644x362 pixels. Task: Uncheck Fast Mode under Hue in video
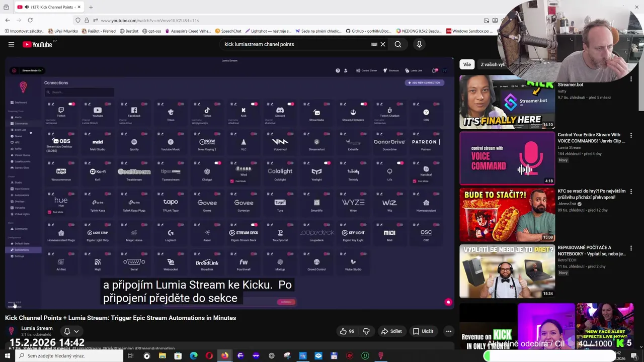49,212
